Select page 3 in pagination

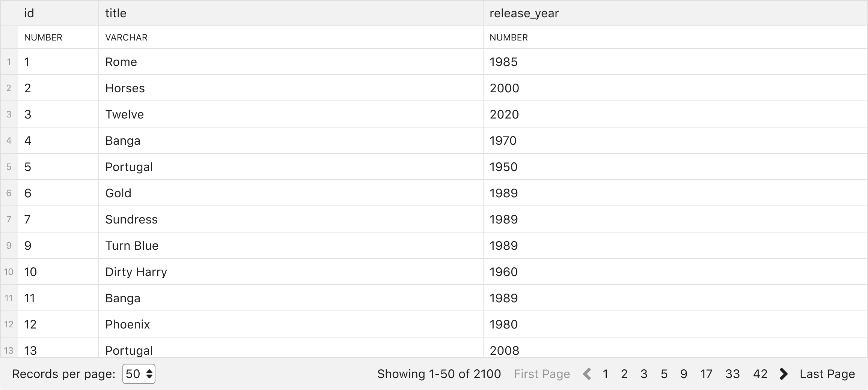(644, 374)
